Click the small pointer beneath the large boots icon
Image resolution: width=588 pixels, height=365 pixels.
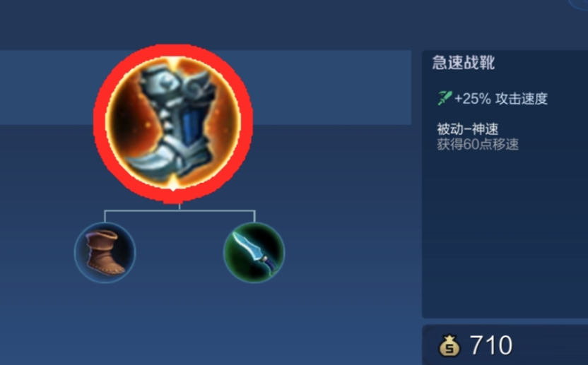(172, 190)
